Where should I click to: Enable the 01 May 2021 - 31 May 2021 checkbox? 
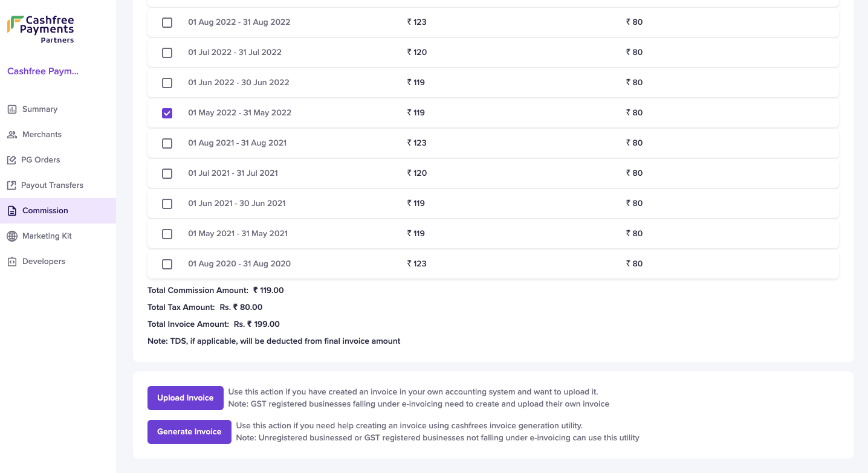[167, 234]
